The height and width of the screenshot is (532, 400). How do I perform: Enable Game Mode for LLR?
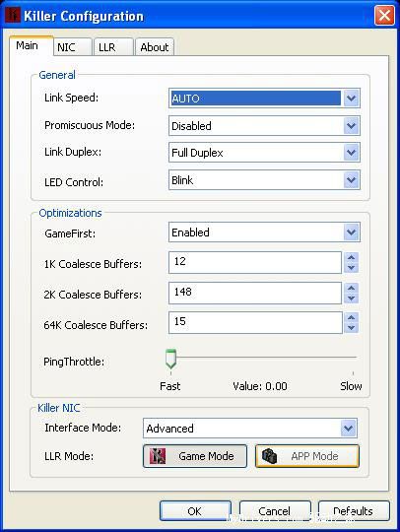point(195,456)
